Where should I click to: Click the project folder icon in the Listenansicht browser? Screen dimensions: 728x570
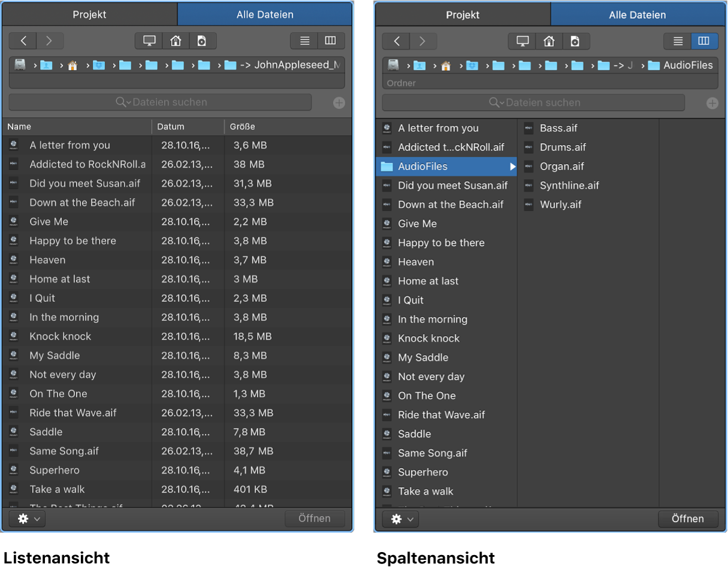pyautogui.click(x=202, y=41)
